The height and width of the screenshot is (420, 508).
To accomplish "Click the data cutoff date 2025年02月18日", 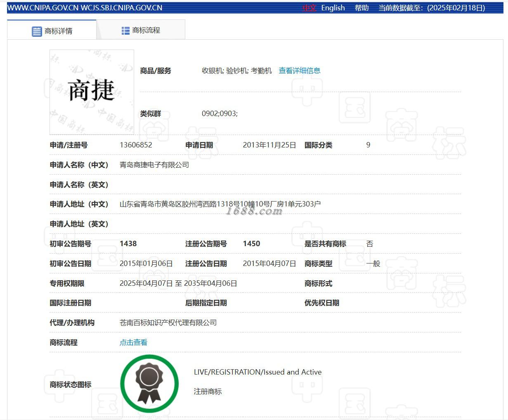I will coord(456,8).
